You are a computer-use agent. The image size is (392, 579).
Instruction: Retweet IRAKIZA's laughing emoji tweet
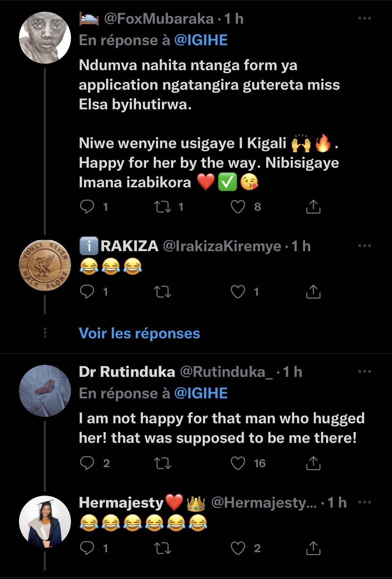coord(163,292)
